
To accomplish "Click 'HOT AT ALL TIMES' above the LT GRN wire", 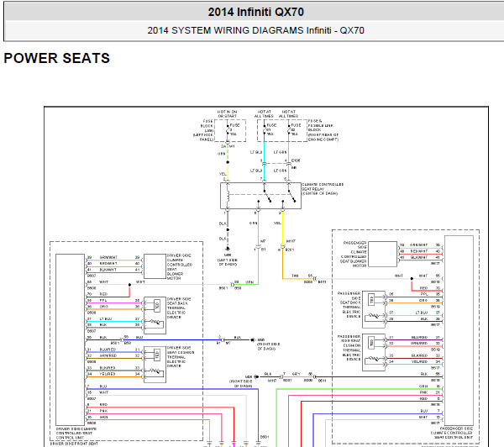I will pos(288,113).
